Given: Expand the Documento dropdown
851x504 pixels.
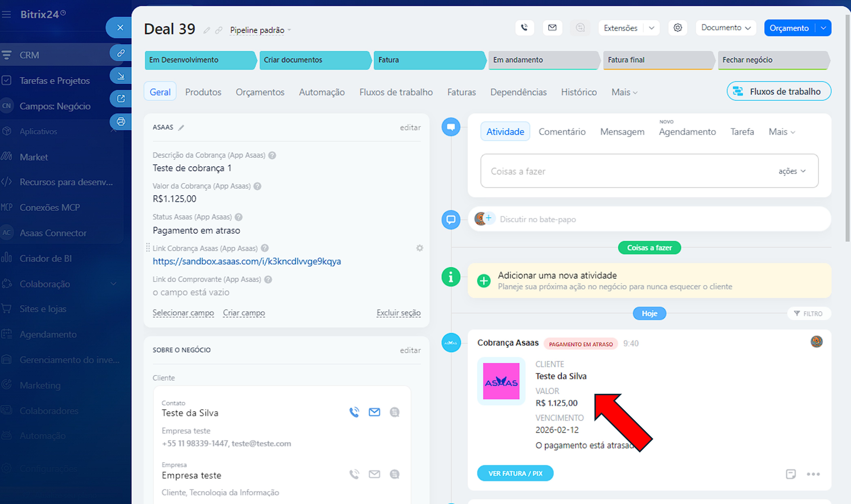Looking at the screenshot, I should (726, 27).
